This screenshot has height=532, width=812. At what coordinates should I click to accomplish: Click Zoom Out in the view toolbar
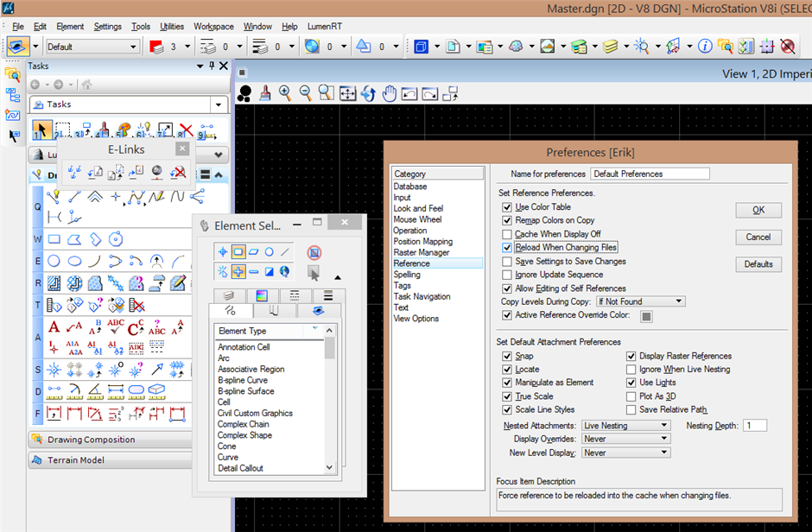(x=306, y=93)
